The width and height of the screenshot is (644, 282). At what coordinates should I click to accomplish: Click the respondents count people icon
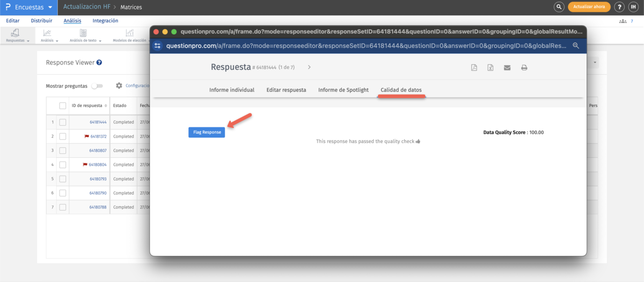pyautogui.click(x=623, y=21)
